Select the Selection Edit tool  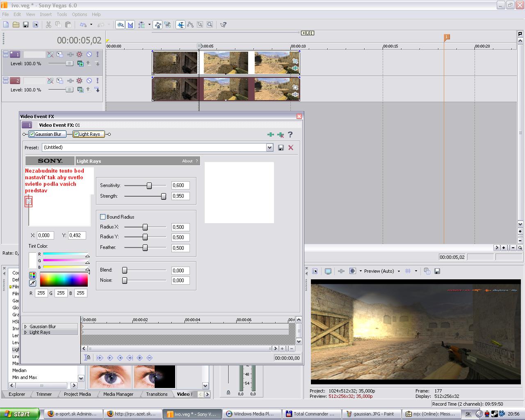pyautogui.click(x=200, y=25)
